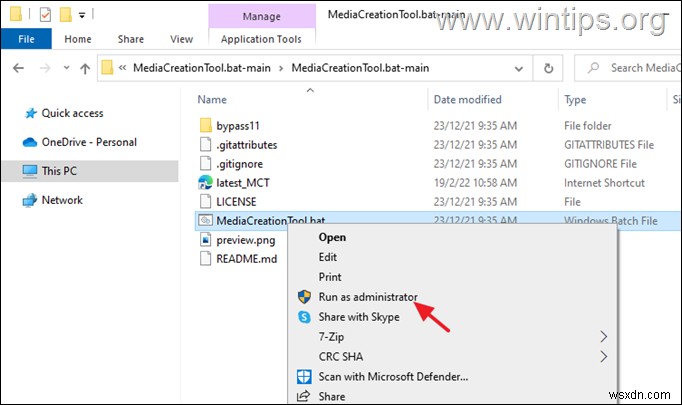Go back with the Back arrow
This screenshot has height=405, width=682.
click(18, 68)
